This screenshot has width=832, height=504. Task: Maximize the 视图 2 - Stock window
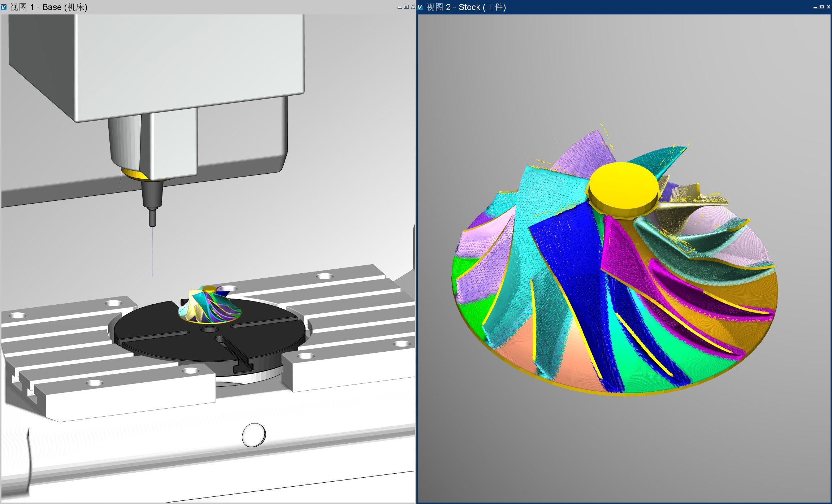[822, 7]
